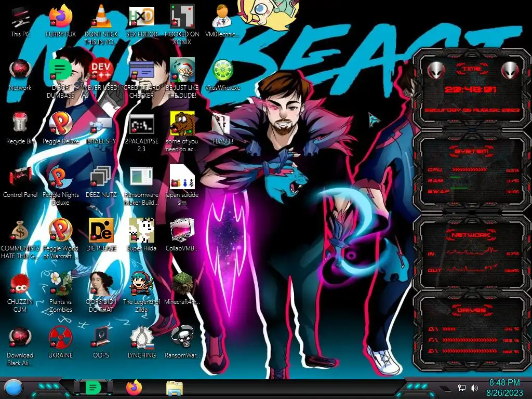The width and height of the screenshot is (532, 399).
Task: Click the left alien head on the time widget
Action: [436, 70]
